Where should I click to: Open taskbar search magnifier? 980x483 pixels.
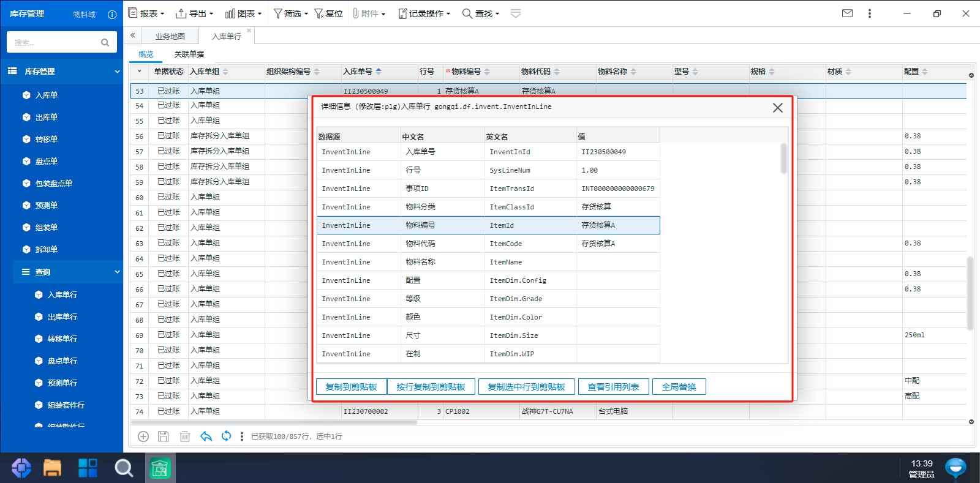click(124, 468)
